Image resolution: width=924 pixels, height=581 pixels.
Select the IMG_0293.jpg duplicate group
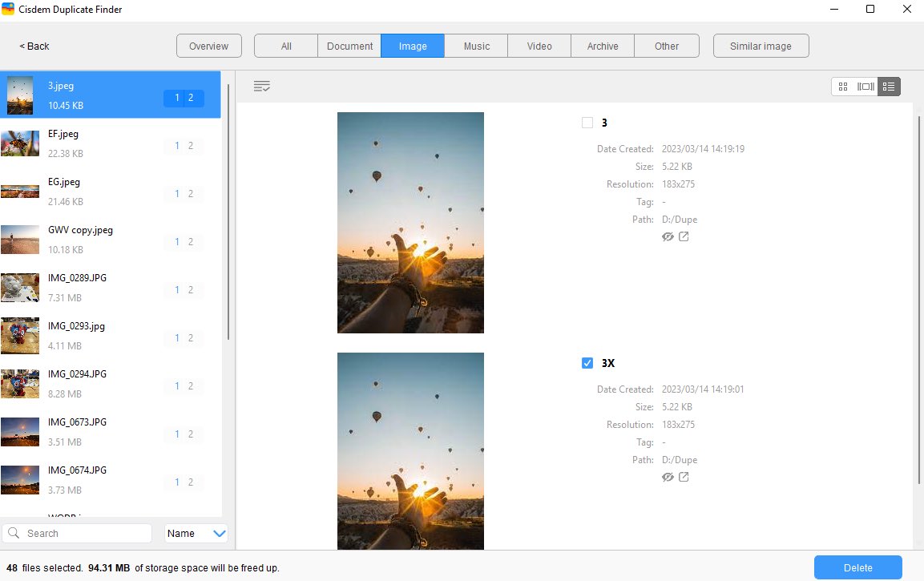tap(111, 336)
